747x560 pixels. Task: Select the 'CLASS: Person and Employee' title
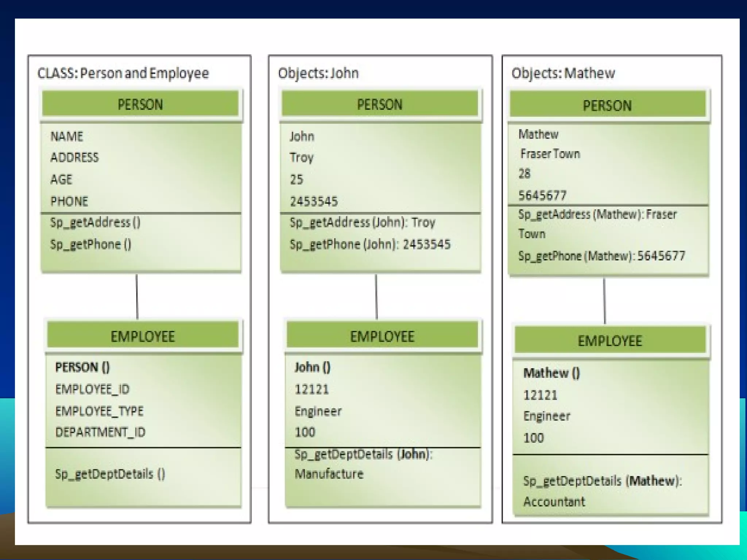(x=123, y=73)
